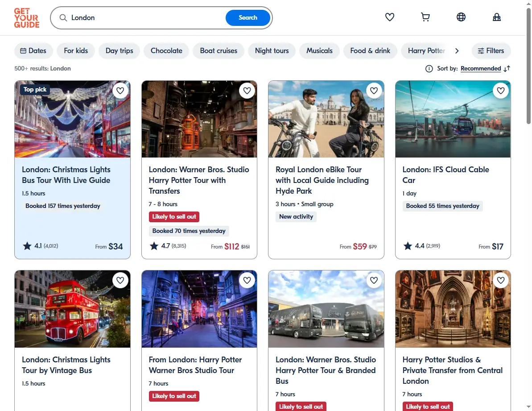Select the Night tours filter chip
This screenshot has width=532, height=411.
coord(272,50)
